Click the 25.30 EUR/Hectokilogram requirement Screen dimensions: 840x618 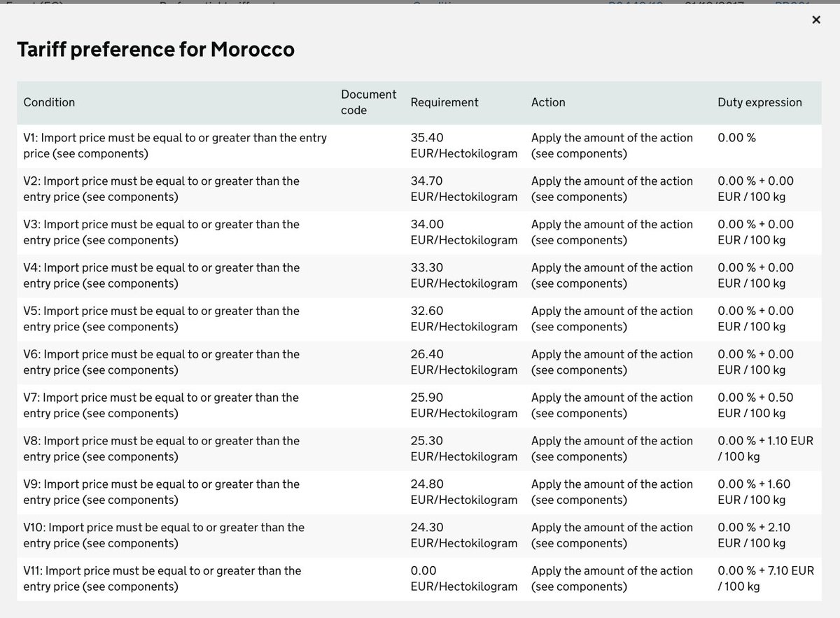coord(463,449)
